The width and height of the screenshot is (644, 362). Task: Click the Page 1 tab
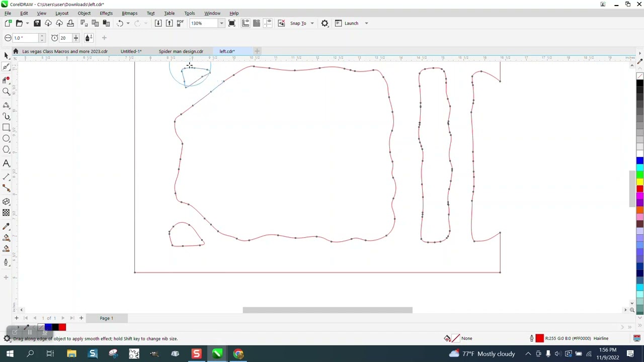(106, 318)
